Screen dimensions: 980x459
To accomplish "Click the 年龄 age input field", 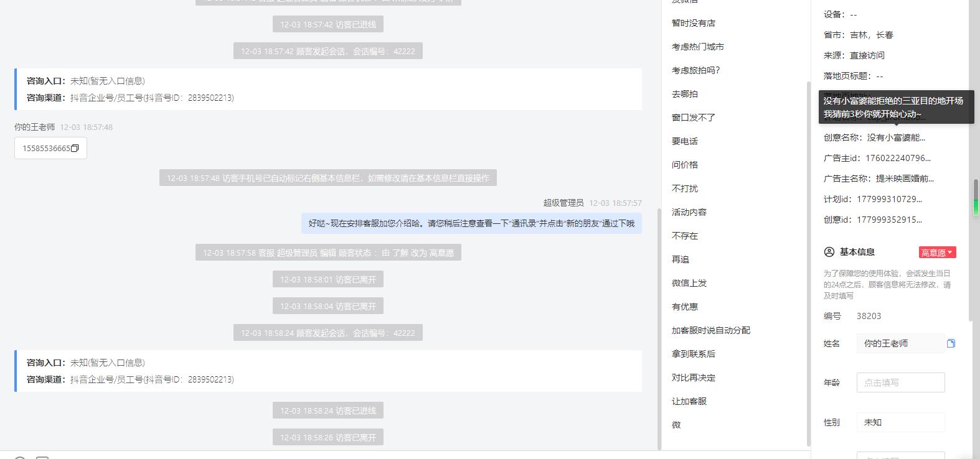I will 900,382.
